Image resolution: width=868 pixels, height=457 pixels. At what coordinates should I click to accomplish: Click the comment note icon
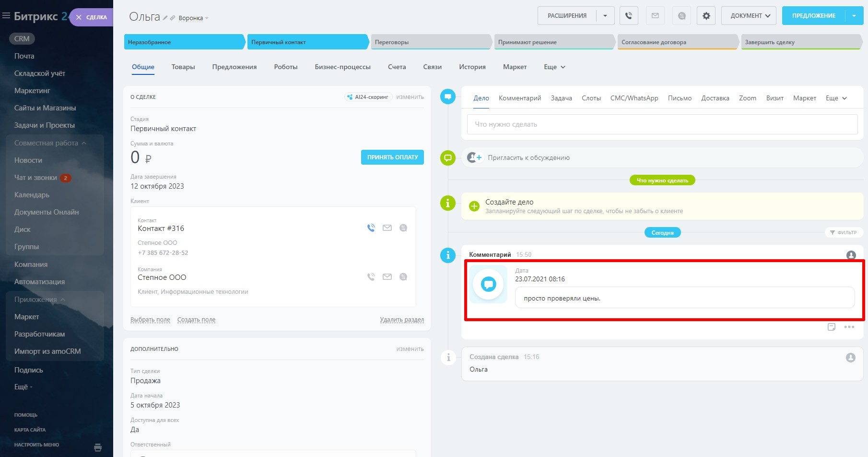[x=832, y=327]
